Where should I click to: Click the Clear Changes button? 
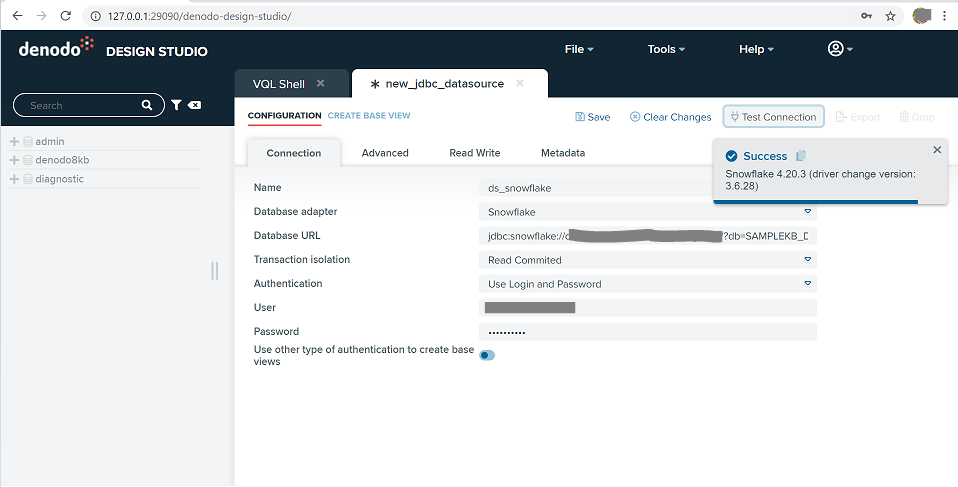coord(670,117)
